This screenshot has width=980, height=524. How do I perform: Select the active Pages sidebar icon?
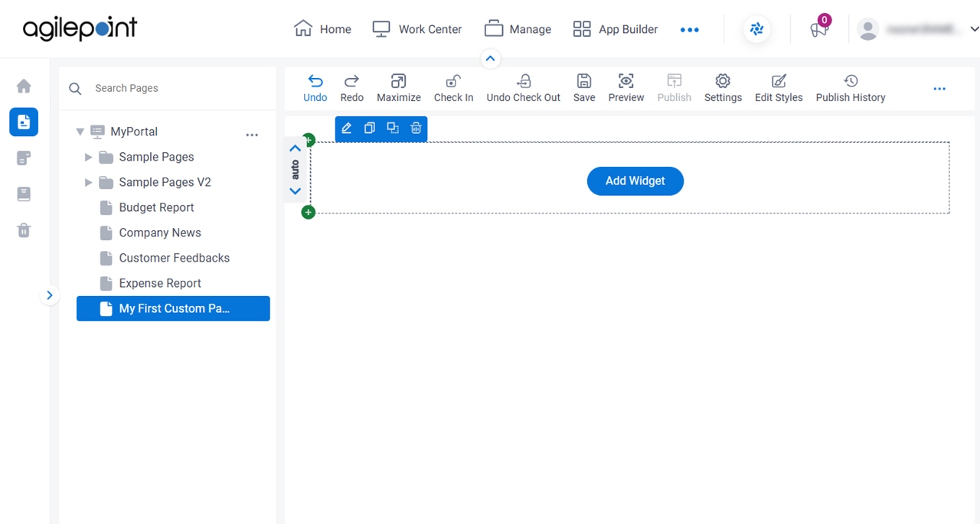coord(24,122)
